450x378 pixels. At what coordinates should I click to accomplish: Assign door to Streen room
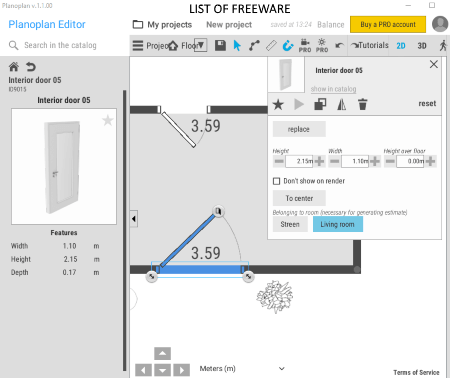[290, 224]
